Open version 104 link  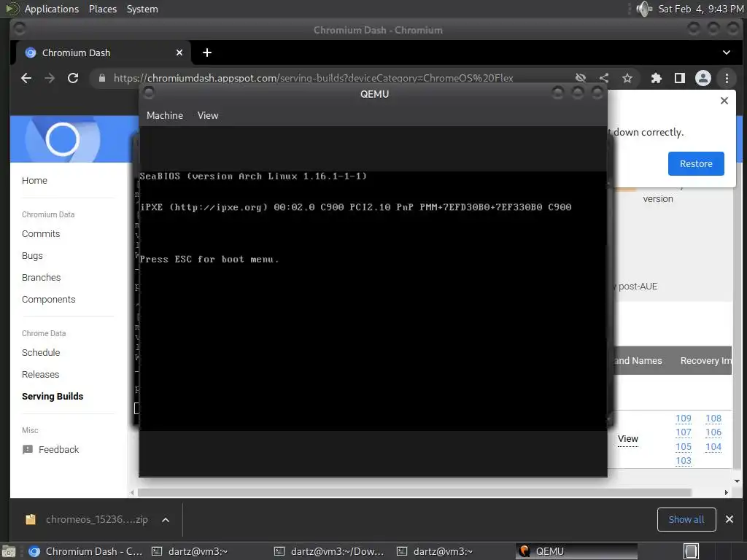coord(713,447)
